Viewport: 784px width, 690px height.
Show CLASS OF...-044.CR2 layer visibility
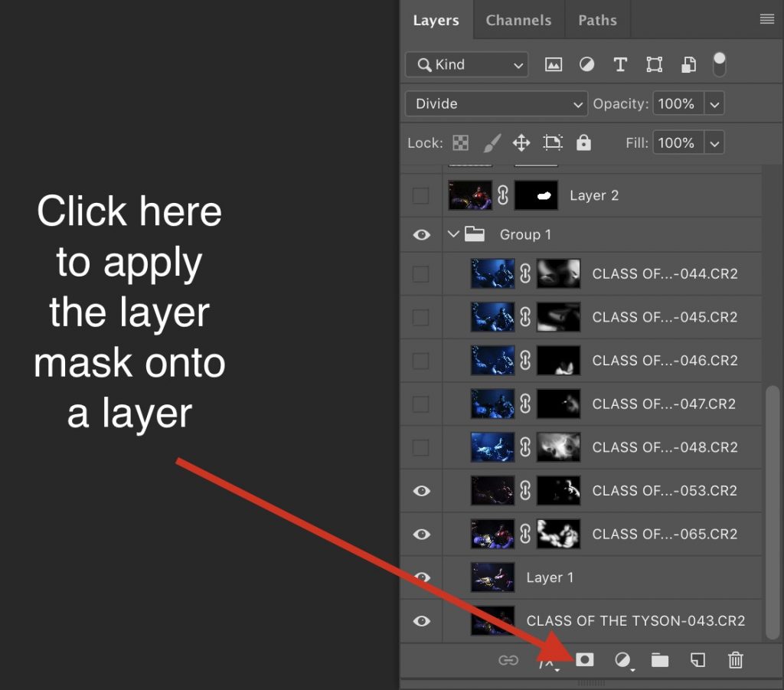click(420, 274)
